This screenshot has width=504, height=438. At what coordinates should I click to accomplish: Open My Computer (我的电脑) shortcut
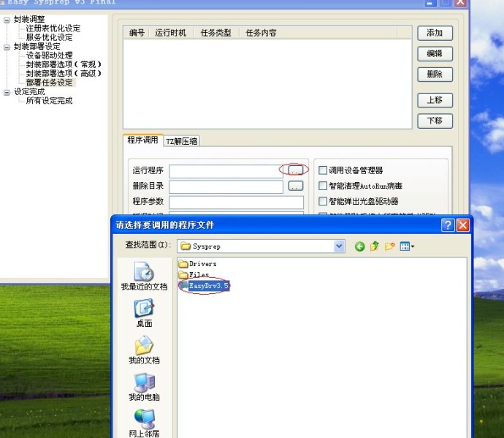click(144, 387)
